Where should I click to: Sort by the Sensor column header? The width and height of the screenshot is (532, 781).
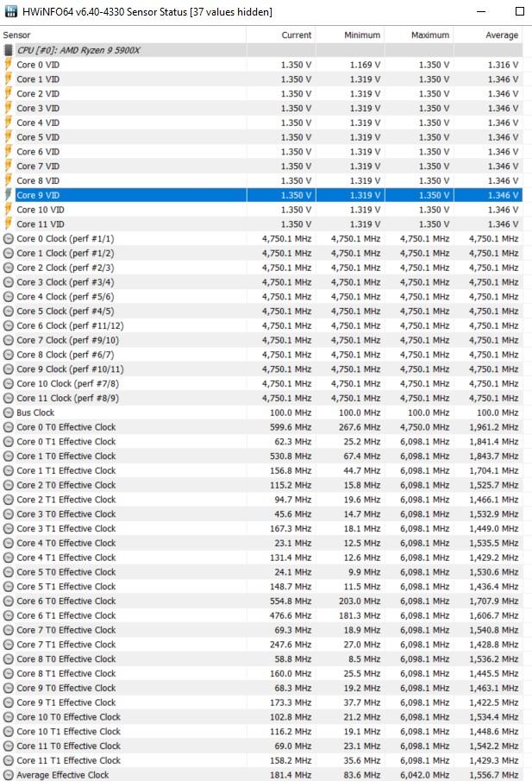point(123,35)
